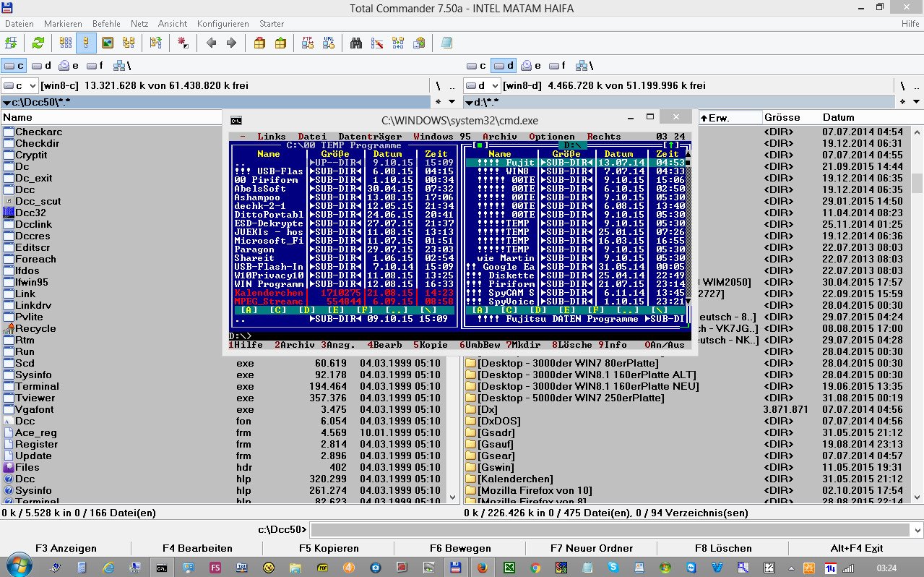Image resolution: width=924 pixels, height=577 pixels.
Task: Open network neighborhood in left drive bar
Action: click(121, 66)
